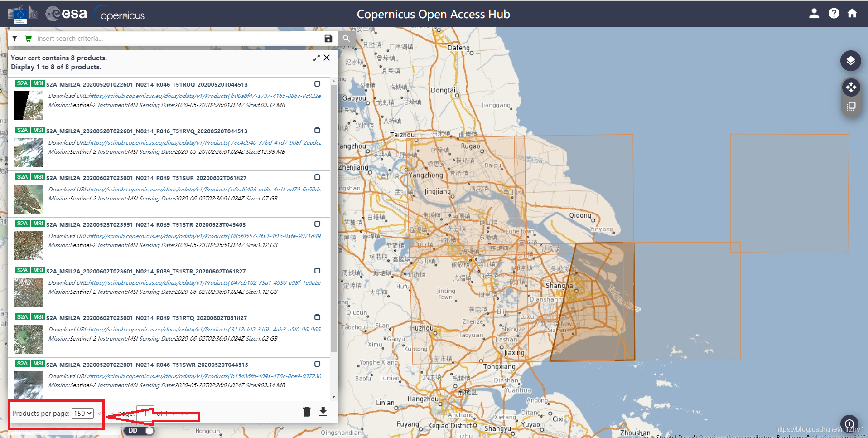Click the scrollbar up arrow in cart list
Image resolution: width=868 pixels, height=438 pixels.
point(333,81)
